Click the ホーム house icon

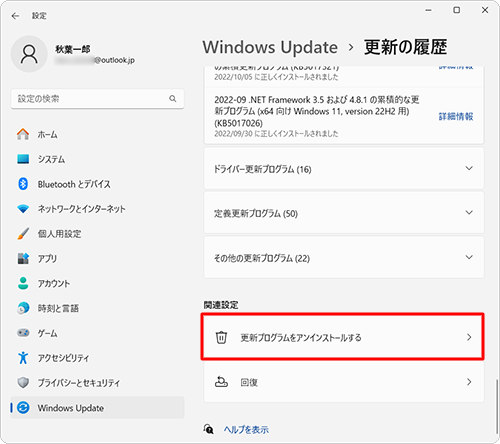[x=23, y=134]
